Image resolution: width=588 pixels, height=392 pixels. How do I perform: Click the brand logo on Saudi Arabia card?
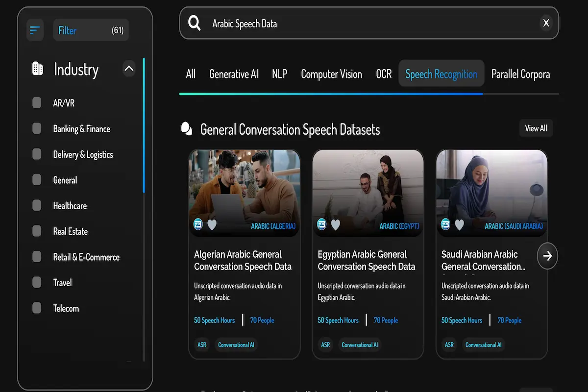click(x=445, y=224)
